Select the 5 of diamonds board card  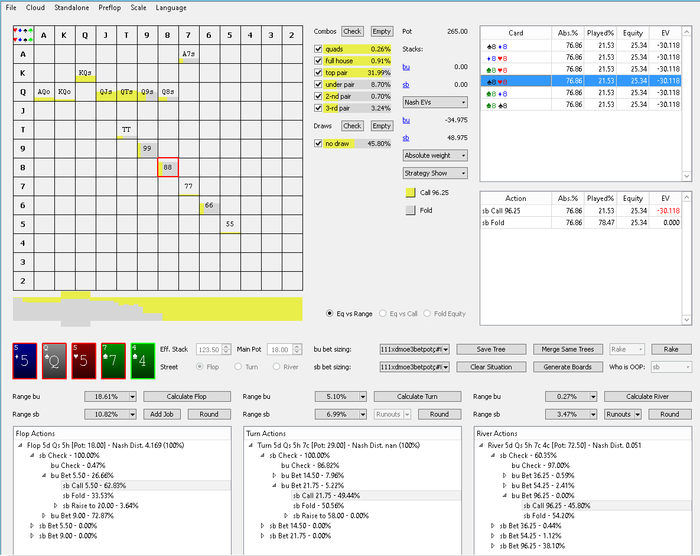click(25, 361)
